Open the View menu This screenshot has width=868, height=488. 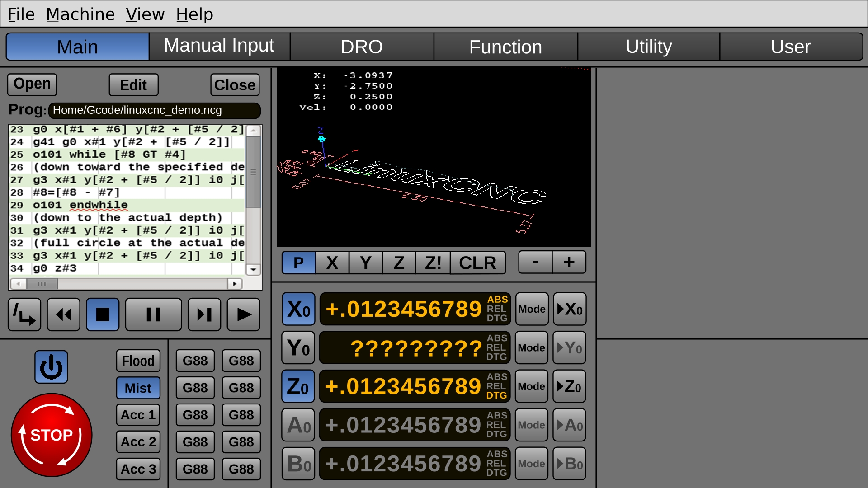point(145,14)
